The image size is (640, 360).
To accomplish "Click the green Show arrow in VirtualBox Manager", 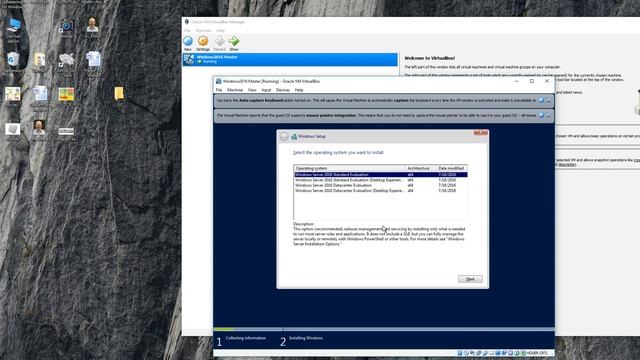I will click(234, 41).
